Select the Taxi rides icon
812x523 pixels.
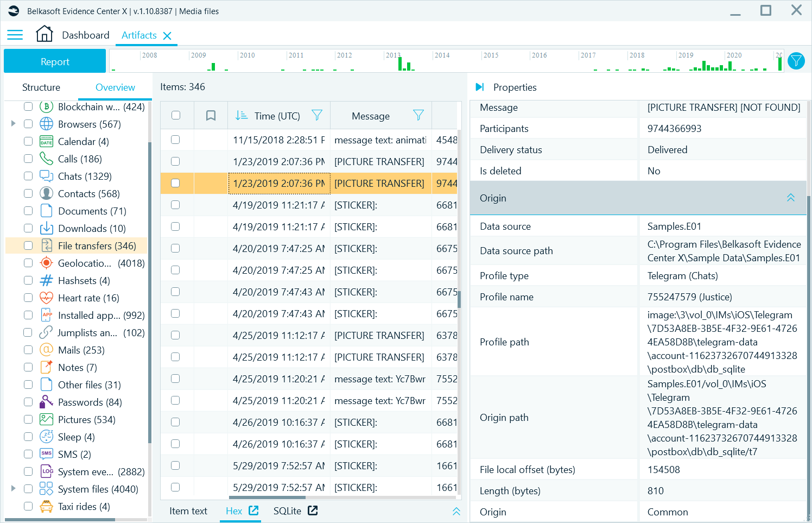tap(47, 506)
